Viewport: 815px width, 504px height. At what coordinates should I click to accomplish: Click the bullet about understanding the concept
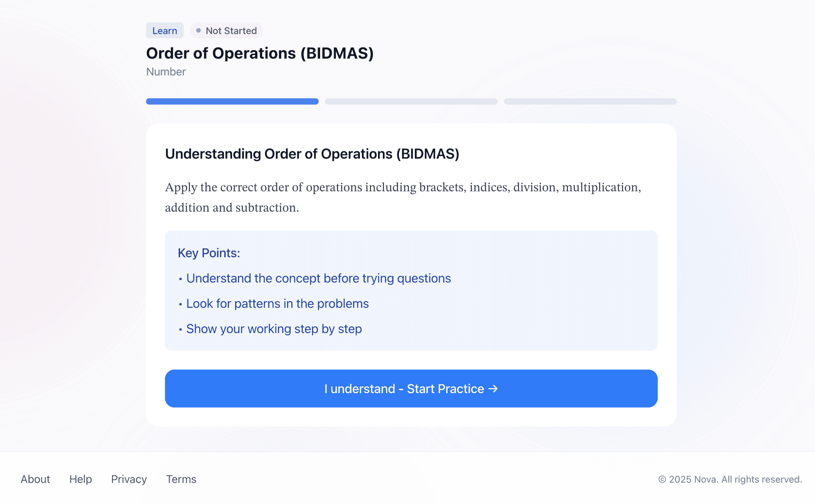point(318,278)
